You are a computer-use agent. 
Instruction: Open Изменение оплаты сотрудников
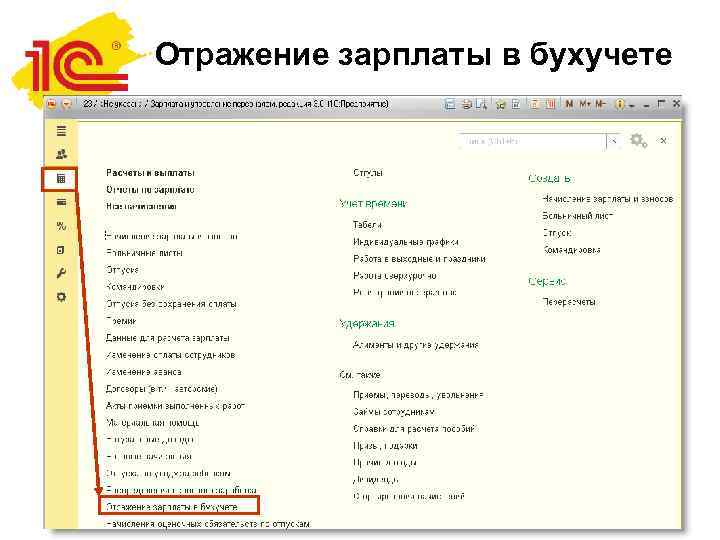(x=170, y=354)
